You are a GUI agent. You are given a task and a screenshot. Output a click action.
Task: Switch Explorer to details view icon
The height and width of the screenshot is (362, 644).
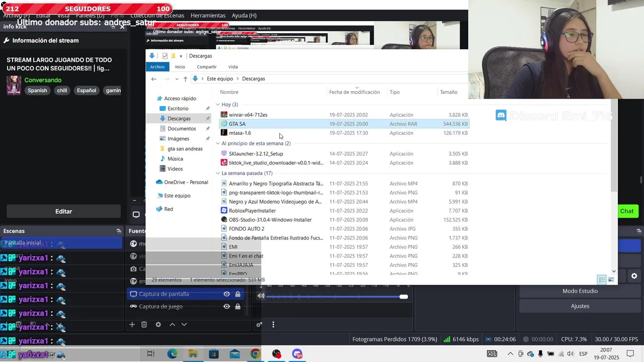click(601, 280)
